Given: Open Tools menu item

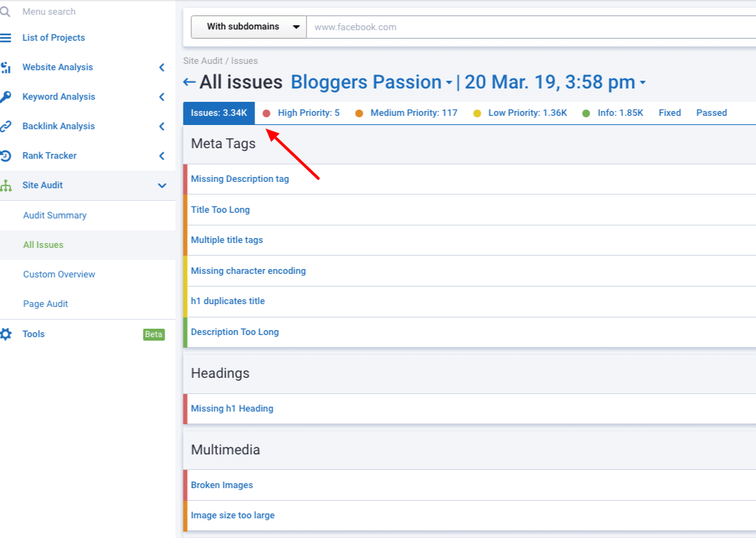Looking at the screenshot, I should coord(33,334).
